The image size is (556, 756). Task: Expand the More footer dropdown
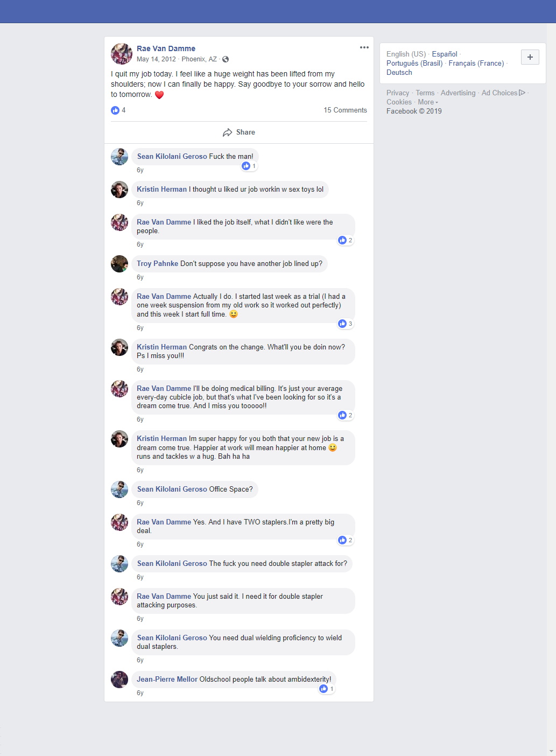coord(428,102)
